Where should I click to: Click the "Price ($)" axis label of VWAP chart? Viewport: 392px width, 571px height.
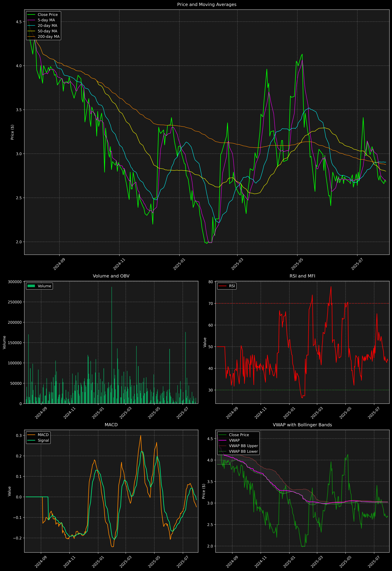pyautogui.click(x=203, y=491)
